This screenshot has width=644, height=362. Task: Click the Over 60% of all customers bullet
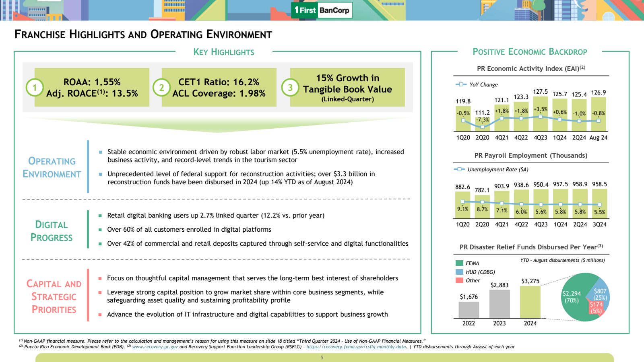(x=189, y=229)
